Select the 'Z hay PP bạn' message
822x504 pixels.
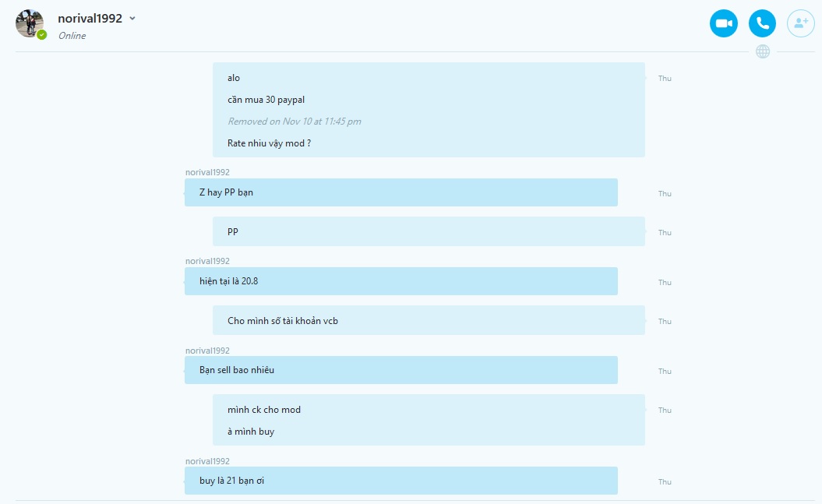[401, 192]
